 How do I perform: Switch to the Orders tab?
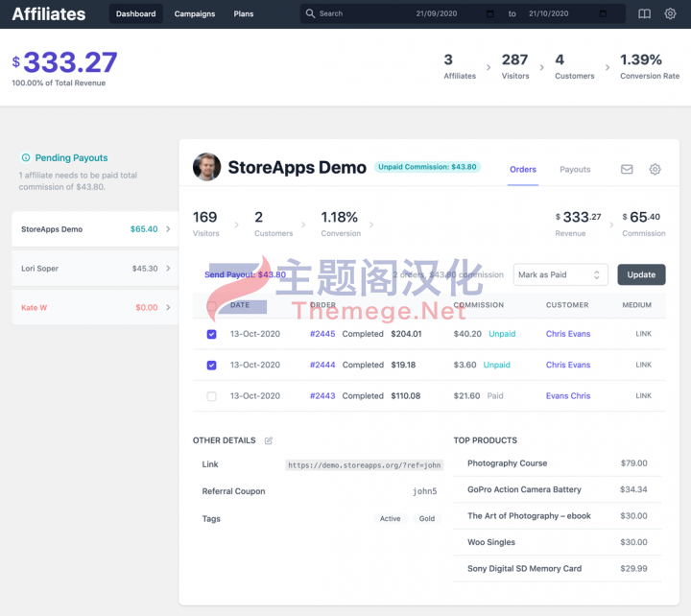click(x=523, y=169)
